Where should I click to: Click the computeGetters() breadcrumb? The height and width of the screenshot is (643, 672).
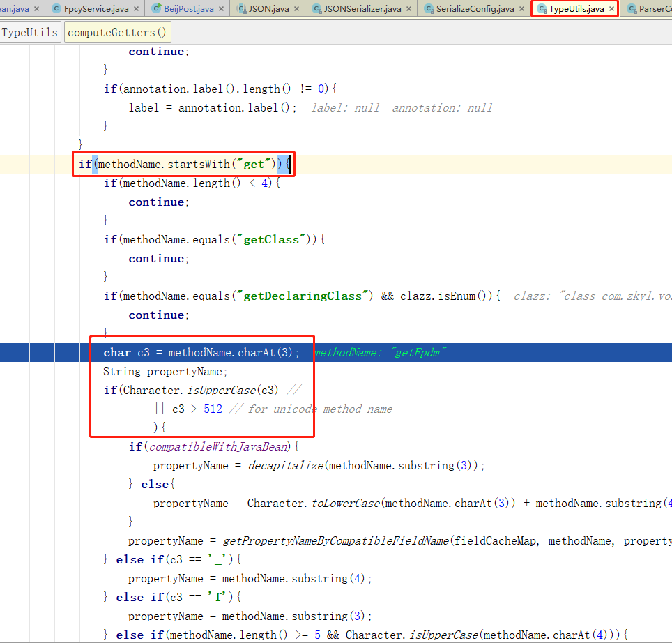[x=117, y=32]
